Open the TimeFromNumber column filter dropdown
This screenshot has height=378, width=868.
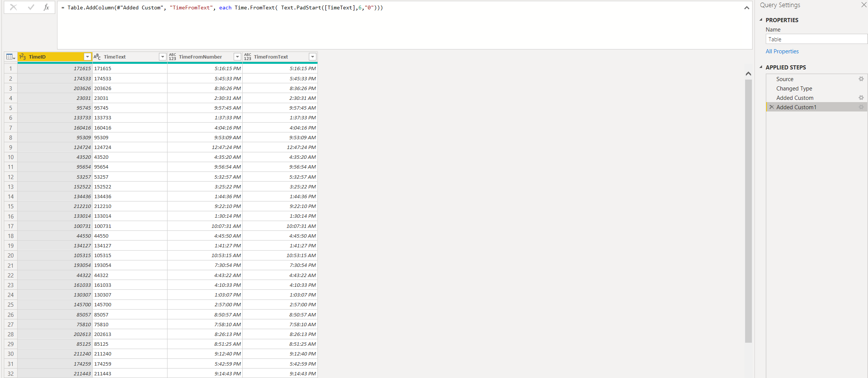click(x=237, y=57)
